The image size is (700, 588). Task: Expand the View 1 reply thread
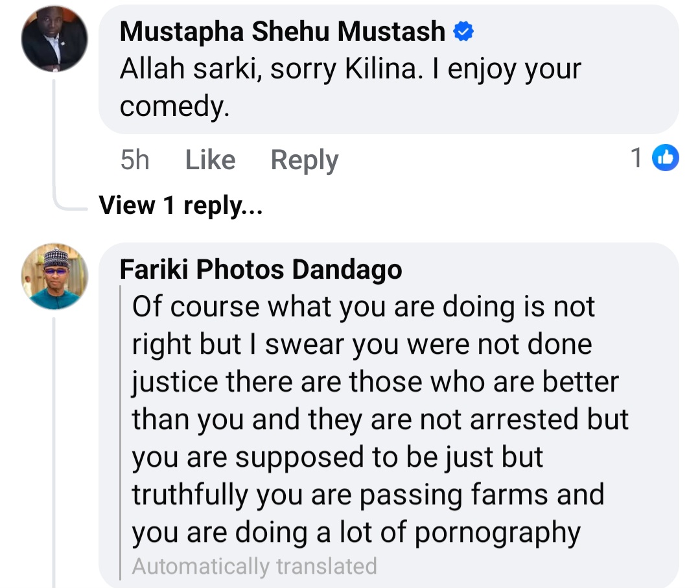click(x=180, y=206)
